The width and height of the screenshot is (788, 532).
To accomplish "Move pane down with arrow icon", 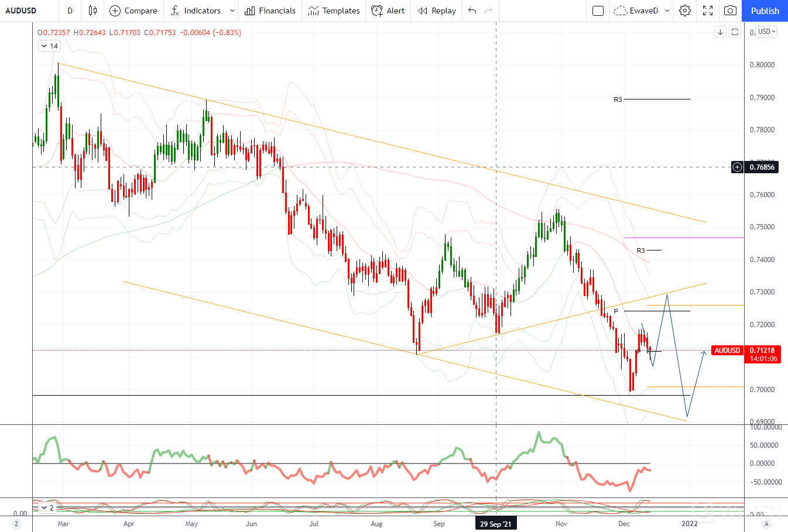I will click(721, 32).
